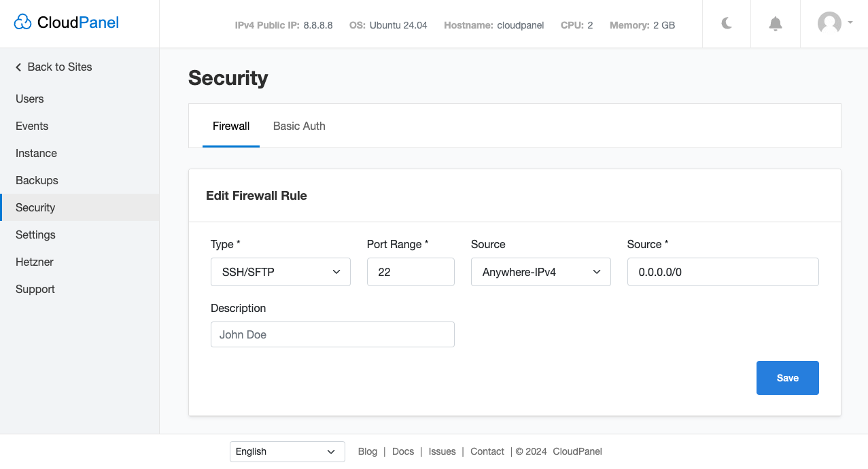Select the Firewall tab
This screenshot has height=469, width=868.
click(231, 126)
